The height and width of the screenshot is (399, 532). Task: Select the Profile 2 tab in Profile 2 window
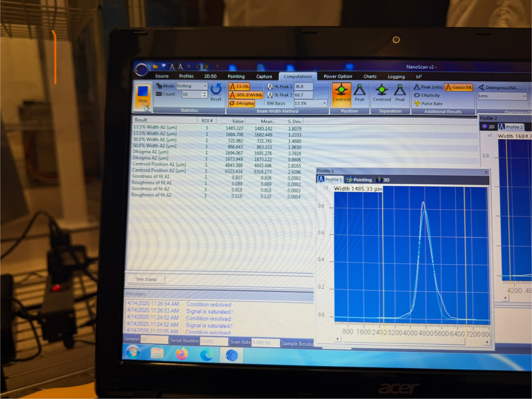tap(511, 127)
